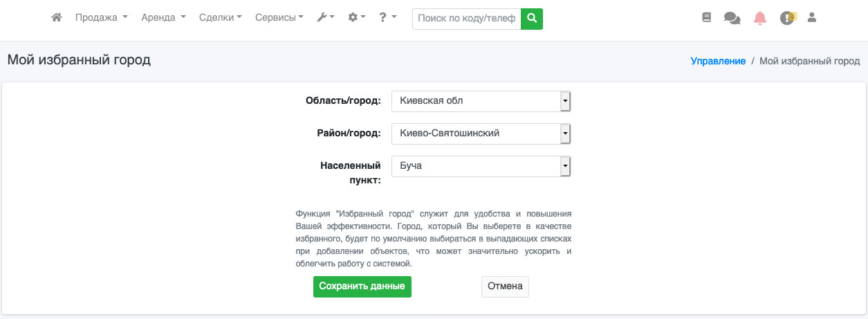Open the question mark help menu
Screen dimensions: 868x319
387,18
